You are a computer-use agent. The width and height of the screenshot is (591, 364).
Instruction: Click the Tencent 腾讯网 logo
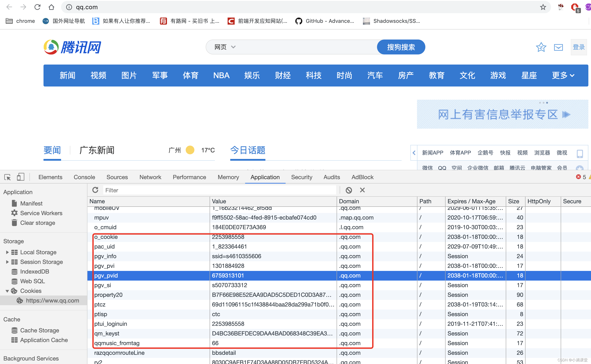72,47
